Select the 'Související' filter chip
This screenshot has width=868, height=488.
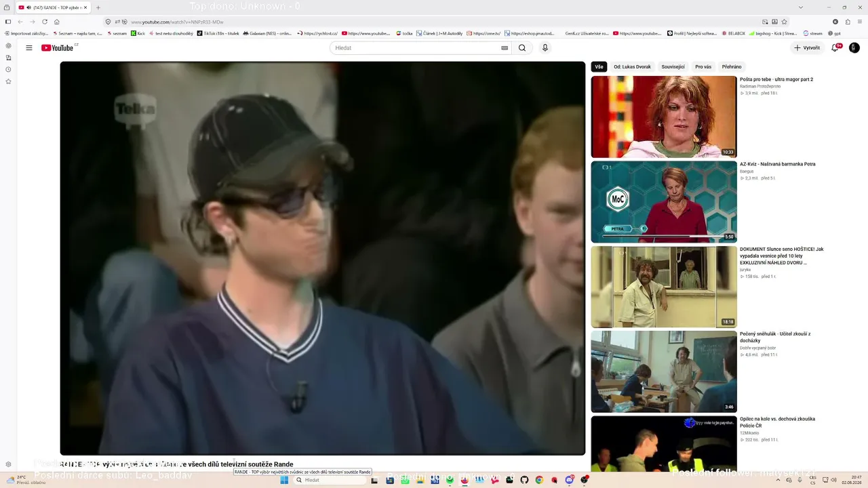point(673,67)
